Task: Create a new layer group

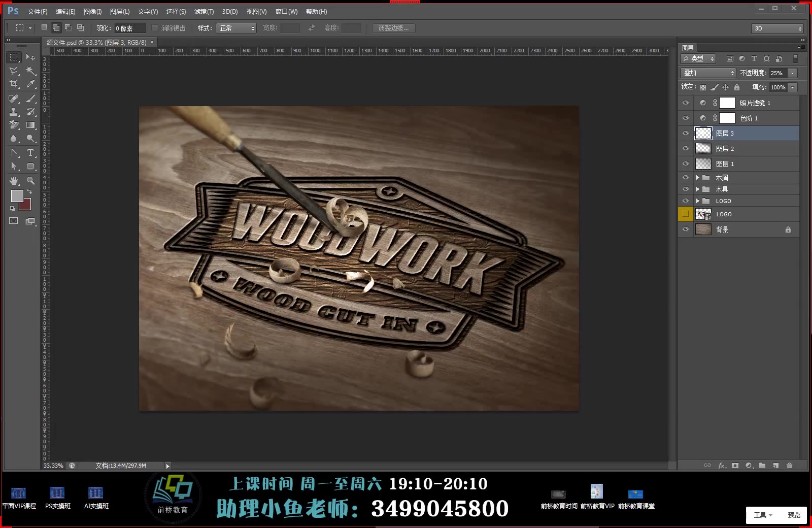Action: (762, 465)
